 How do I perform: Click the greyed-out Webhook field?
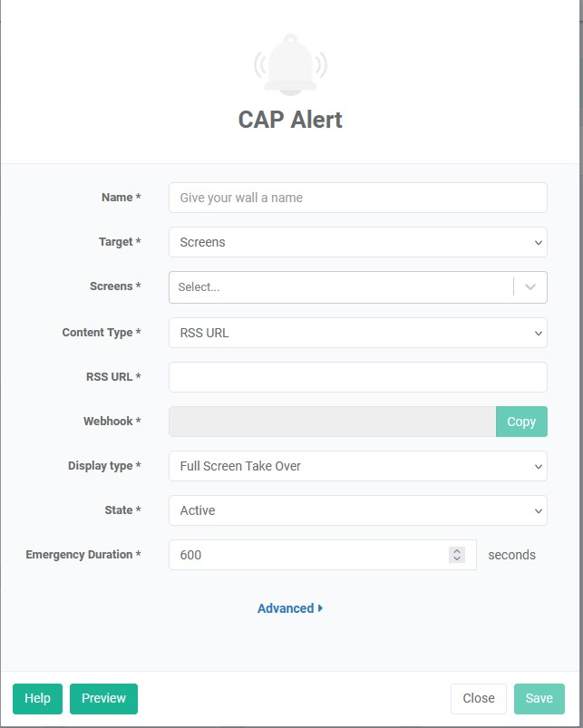(x=326, y=422)
